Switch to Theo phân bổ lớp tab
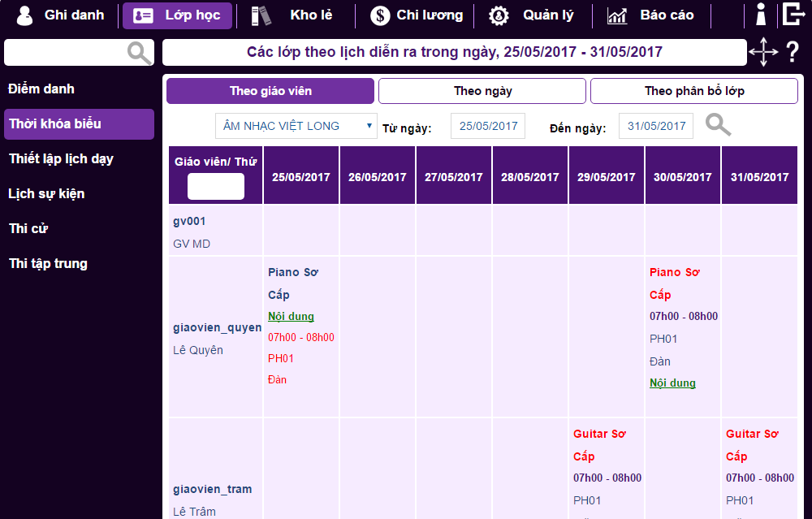812x519 pixels. [x=693, y=91]
